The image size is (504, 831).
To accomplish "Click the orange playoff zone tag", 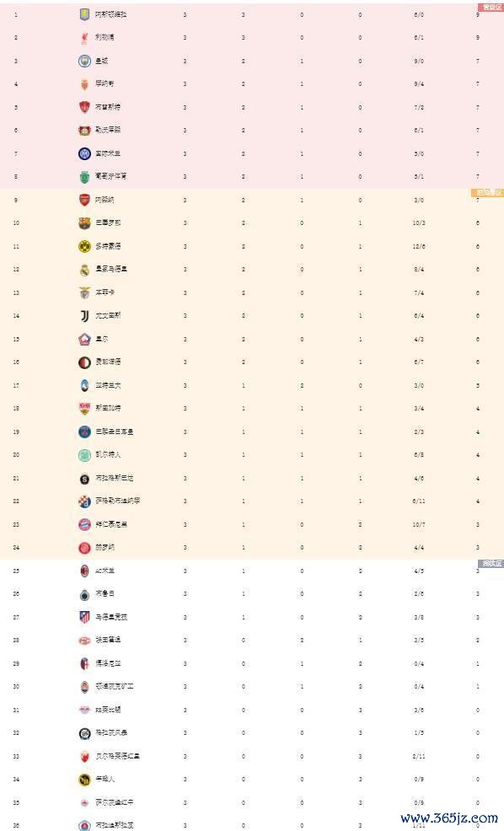I will point(487,192).
